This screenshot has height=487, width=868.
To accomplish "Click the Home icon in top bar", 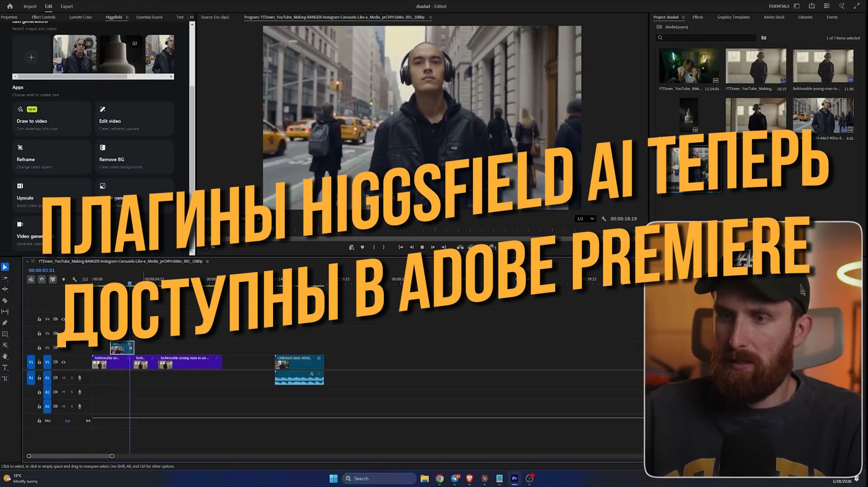I will click(x=10, y=6).
